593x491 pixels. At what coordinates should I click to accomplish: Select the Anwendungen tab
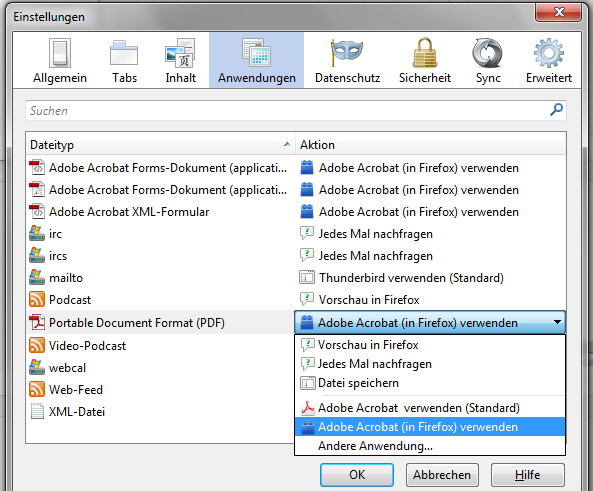click(x=256, y=61)
